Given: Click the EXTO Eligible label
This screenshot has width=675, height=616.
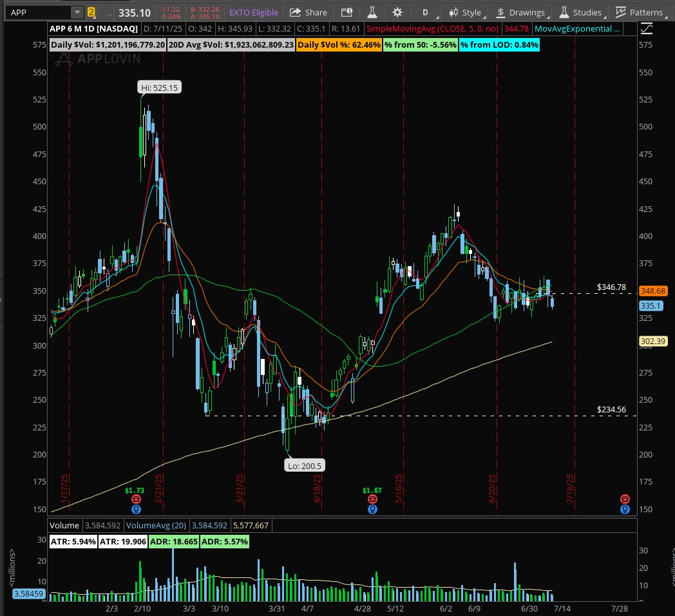Looking at the screenshot, I should [x=254, y=12].
